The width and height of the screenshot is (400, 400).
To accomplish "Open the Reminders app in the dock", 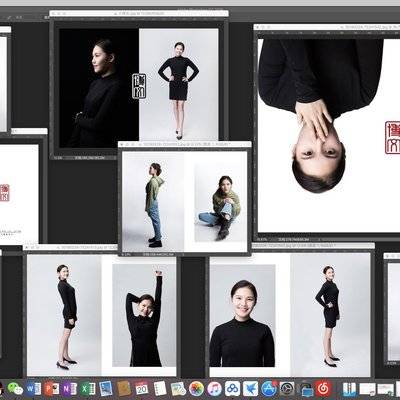I will [160, 389].
